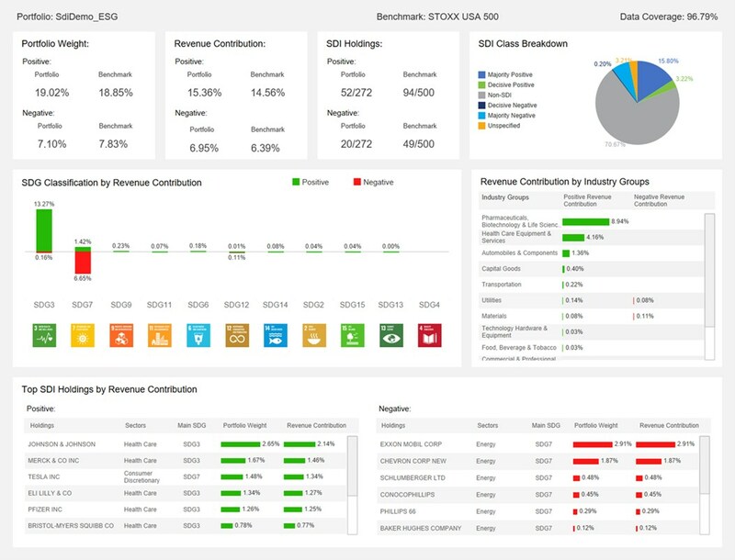Choose the SDG14 Life Below Water icon
735x560 pixels.
pos(276,334)
